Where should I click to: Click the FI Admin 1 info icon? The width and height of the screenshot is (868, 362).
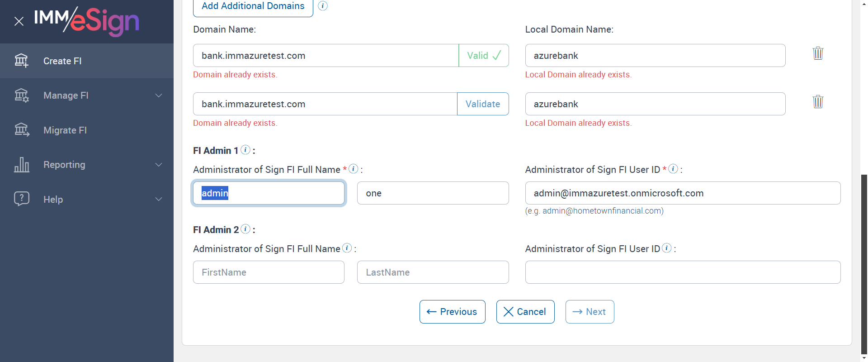point(245,150)
